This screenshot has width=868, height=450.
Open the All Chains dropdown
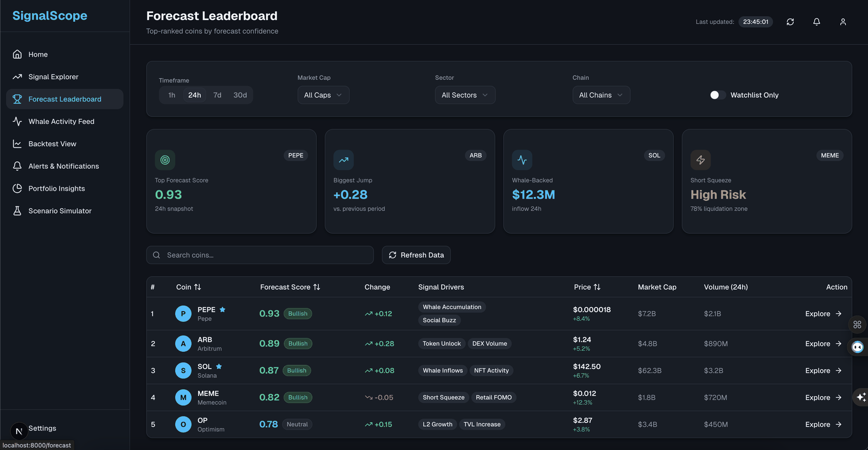point(601,95)
